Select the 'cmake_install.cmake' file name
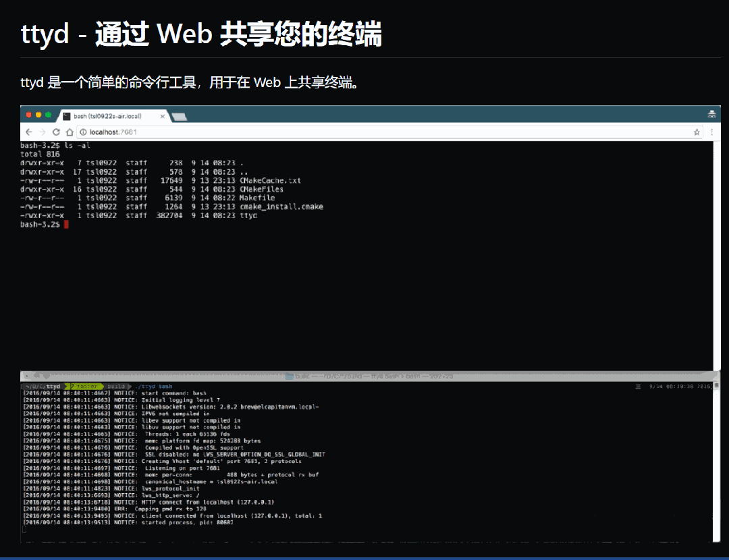The image size is (729, 560). [281, 207]
